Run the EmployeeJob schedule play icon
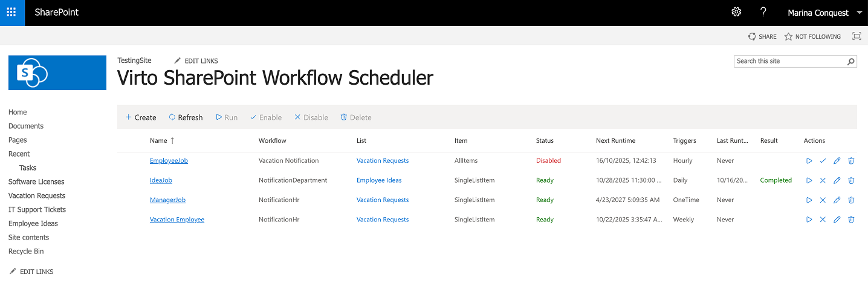Viewport: 868px width, 297px height. coord(809,161)
